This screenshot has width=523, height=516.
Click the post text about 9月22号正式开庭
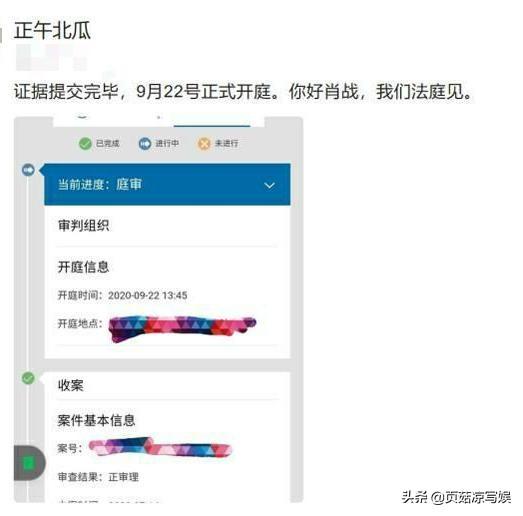243,91
